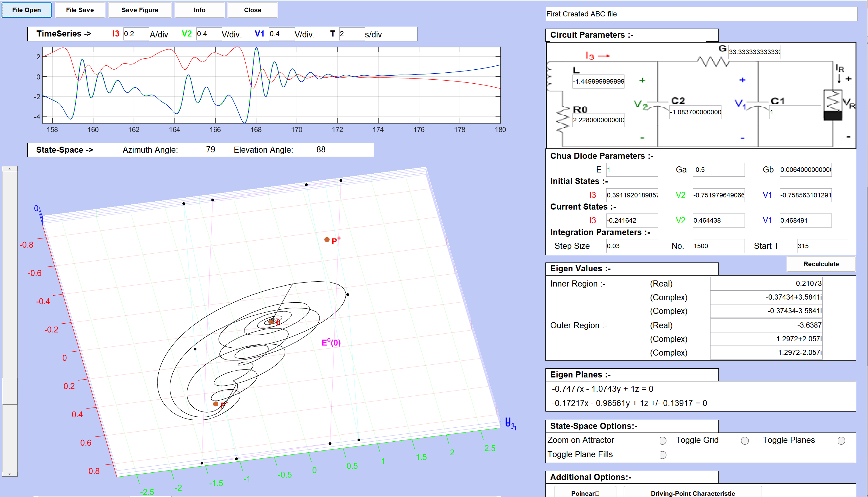Screen dimensions: 868x497
Task: Click the Chua diode symbol in circuit
Action: tap(833, 106)
